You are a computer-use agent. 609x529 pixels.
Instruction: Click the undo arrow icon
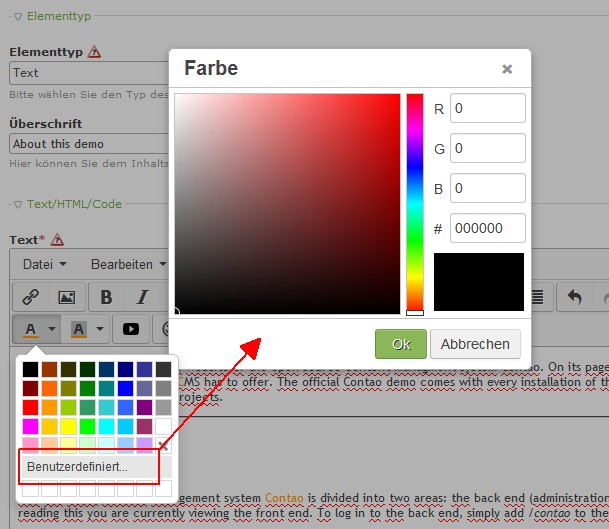coord(574,297)
